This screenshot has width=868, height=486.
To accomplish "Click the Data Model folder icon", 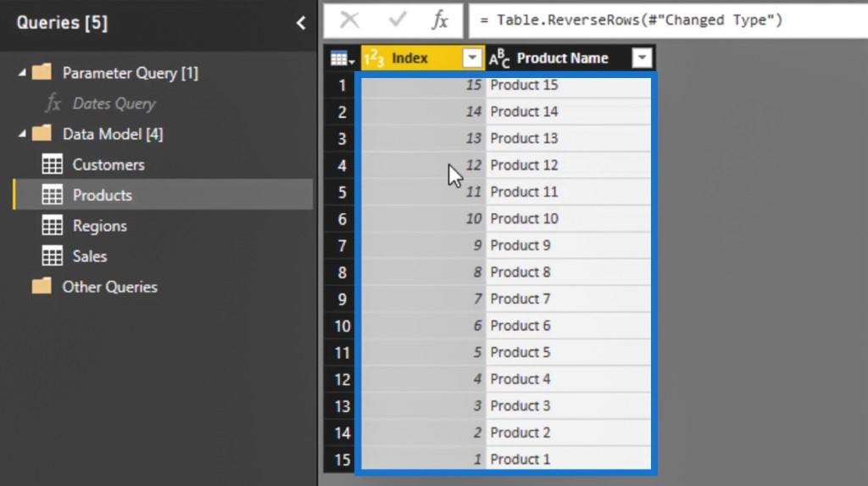I will [42, 133].
